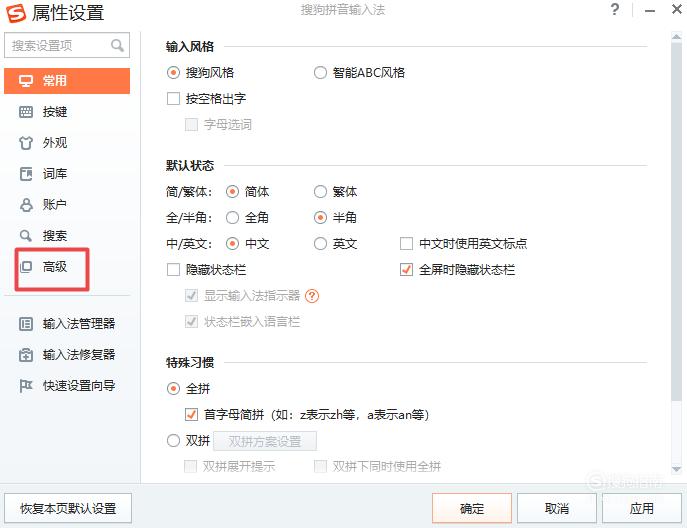Enable 按空格出字 checkbox
687x528 pixels.
click(x=174, y=99)
